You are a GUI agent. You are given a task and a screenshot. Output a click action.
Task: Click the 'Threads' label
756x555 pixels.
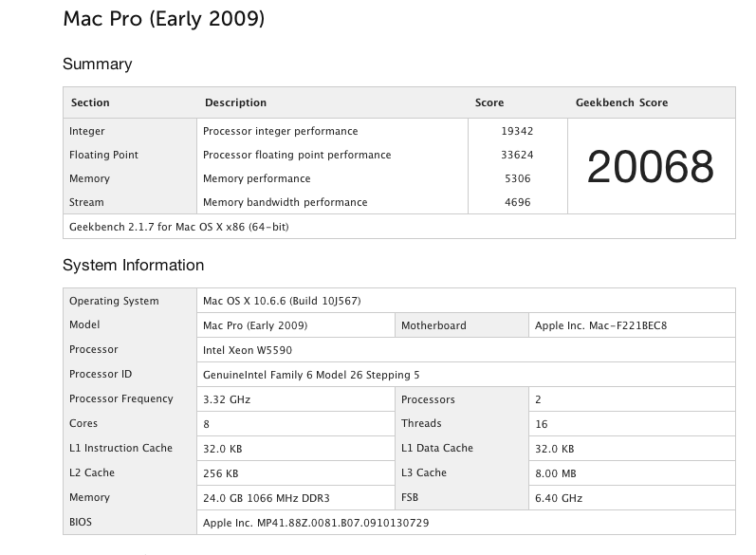tap(421, 423)
